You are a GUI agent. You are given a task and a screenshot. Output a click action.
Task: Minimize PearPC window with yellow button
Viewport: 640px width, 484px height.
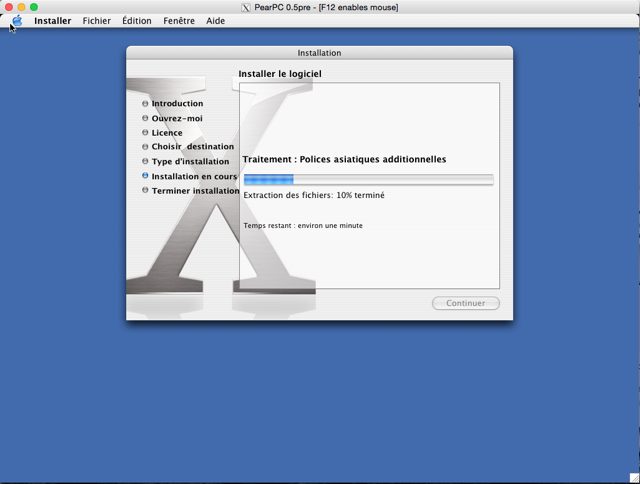click(21, 7)
